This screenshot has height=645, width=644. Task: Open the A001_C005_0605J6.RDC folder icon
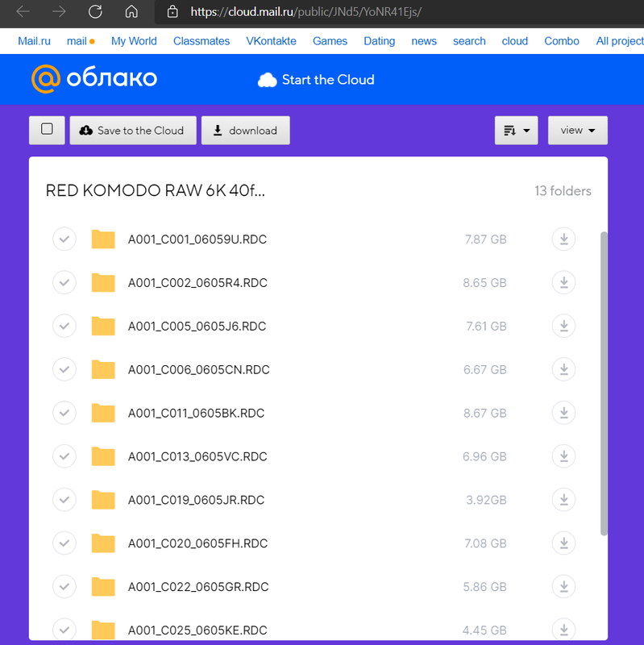[103, 327]
